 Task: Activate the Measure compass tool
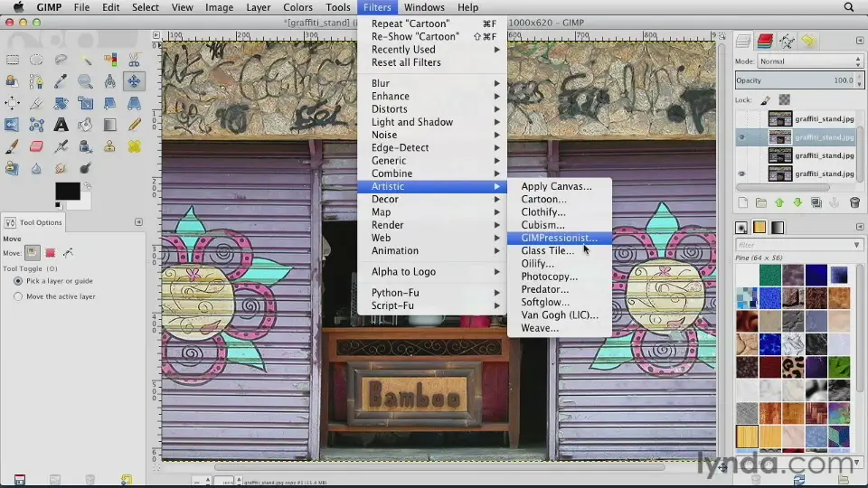pyautogui.click(x=109, y=81)
